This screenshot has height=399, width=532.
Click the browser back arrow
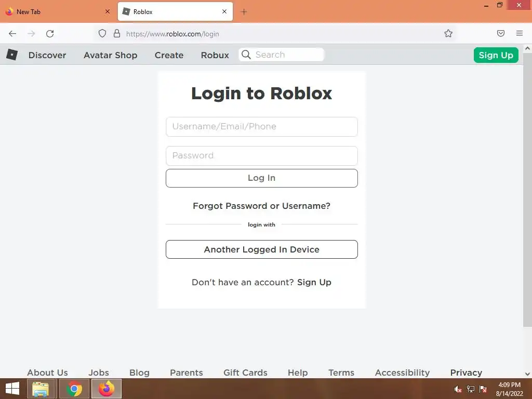pyautogui.click(x=12, y=34)
